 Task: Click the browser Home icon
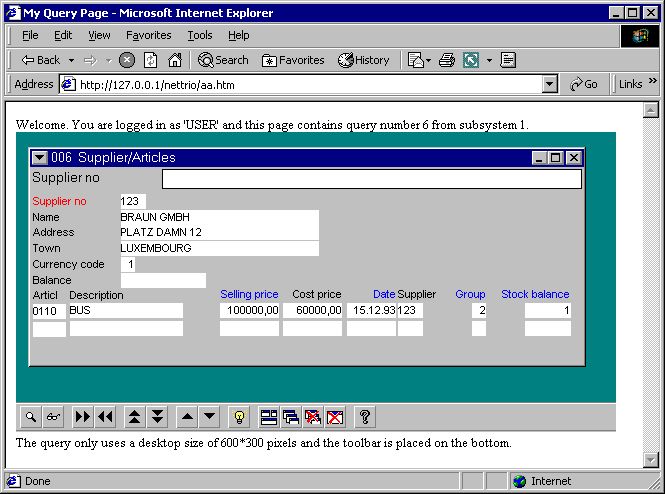point(175,60)
